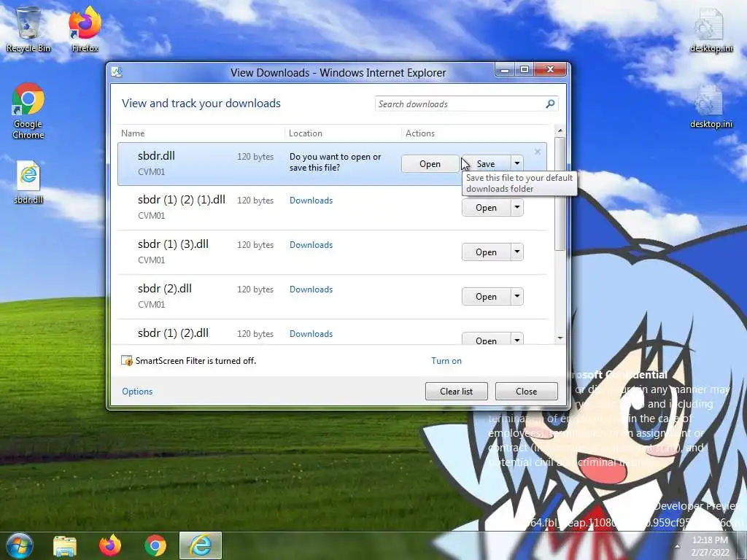Screen dimensions: 747x560
Task: Open File Explorer from the taskbar
Action: tap(65, 546)
